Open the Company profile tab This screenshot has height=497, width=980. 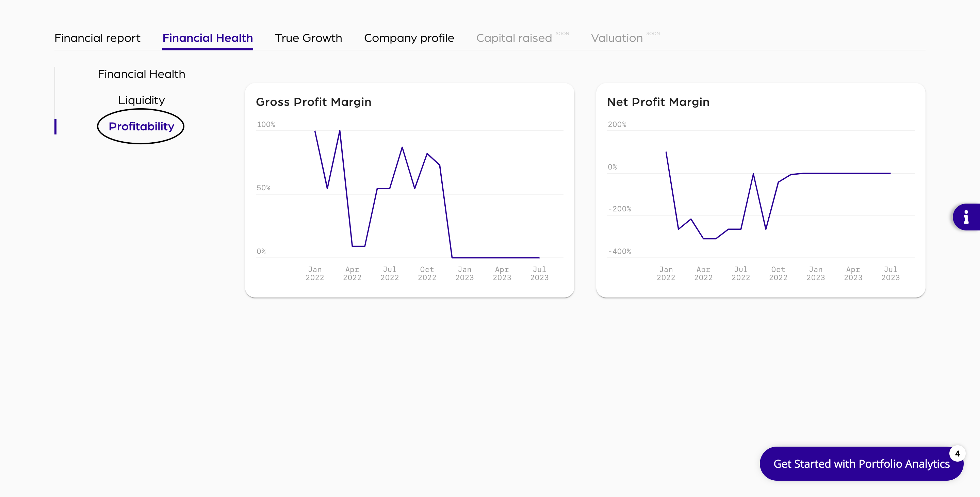[x=409, y=38]
